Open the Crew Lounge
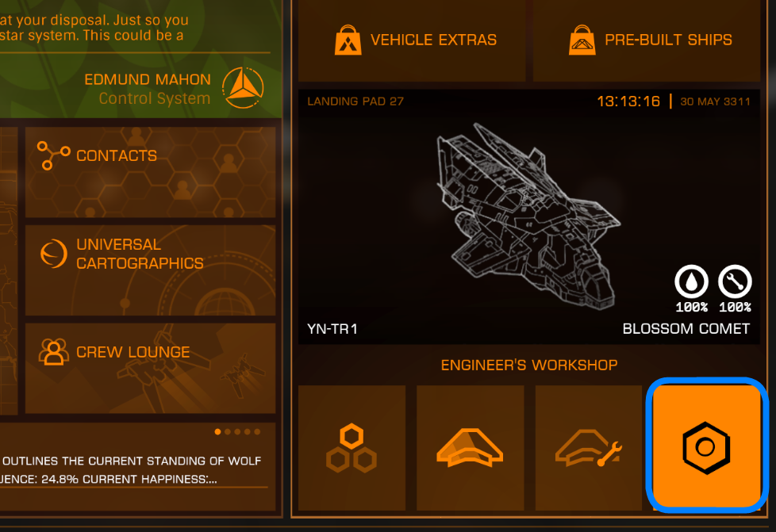776x532 pixels. tap(151, 369)
